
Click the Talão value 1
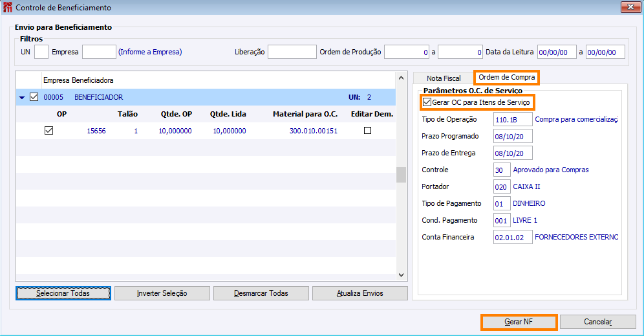pyautogui.click(x=136, y=131)
